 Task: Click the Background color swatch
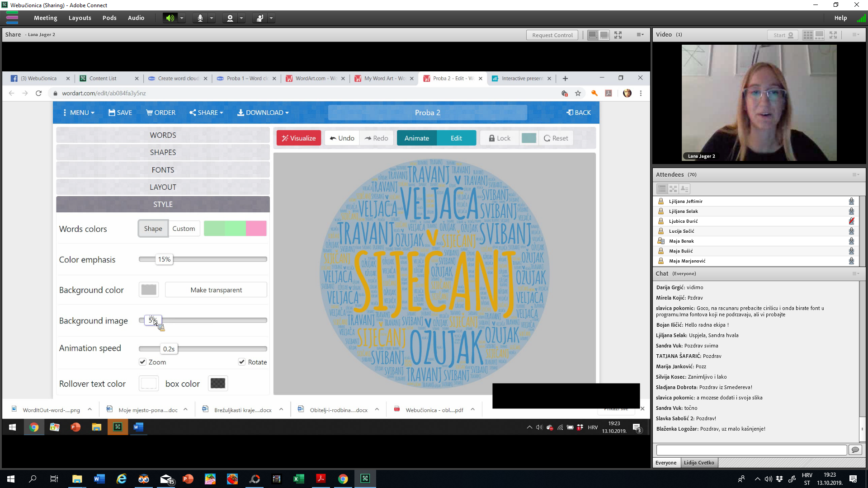click(148, 290)
